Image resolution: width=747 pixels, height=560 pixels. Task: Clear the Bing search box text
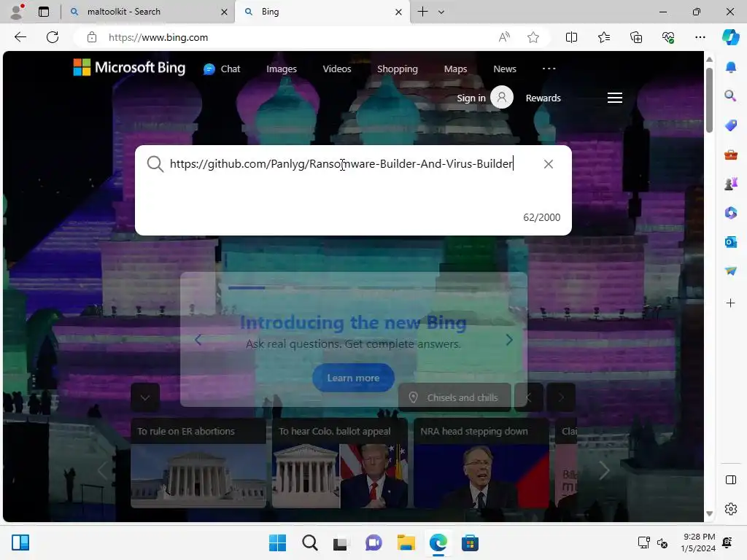point(549,164)
